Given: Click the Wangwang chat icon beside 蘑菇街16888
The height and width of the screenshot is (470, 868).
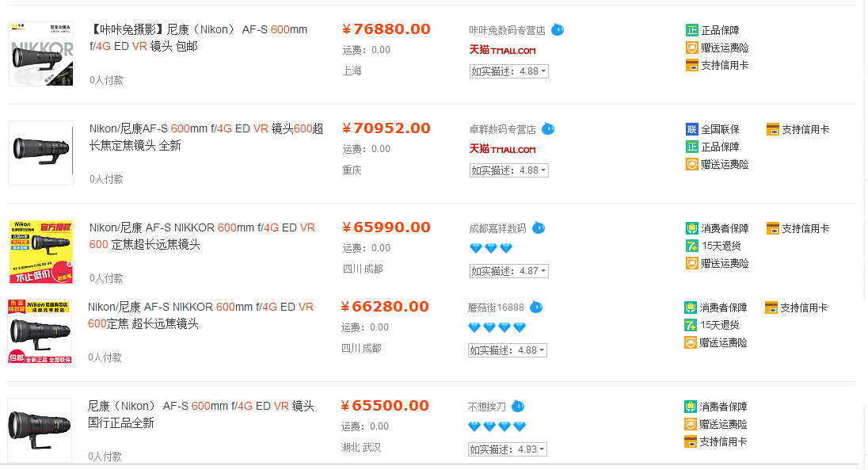Looking at the screenshot, I should (536, 307).
